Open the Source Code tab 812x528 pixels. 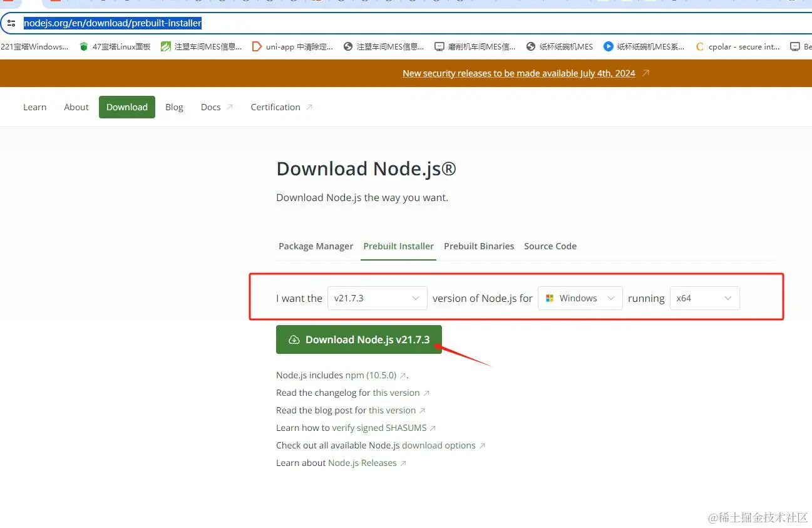[x=550, y=246]
